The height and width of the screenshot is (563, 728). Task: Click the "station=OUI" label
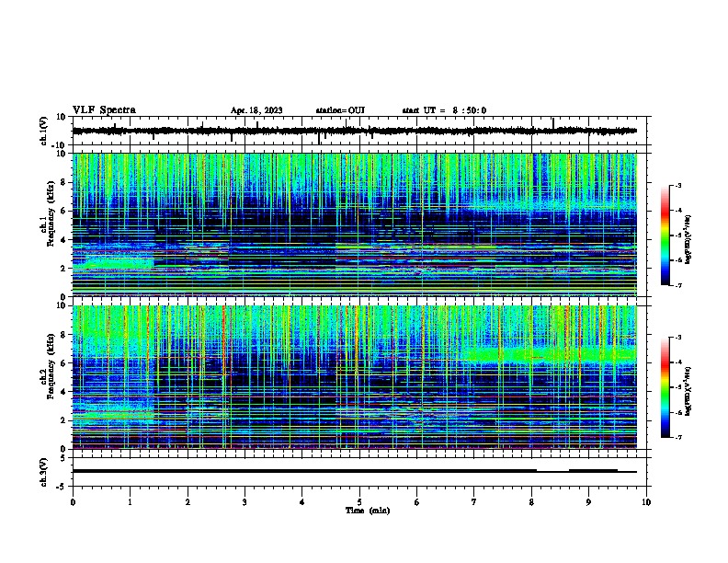tap(340, 110)
